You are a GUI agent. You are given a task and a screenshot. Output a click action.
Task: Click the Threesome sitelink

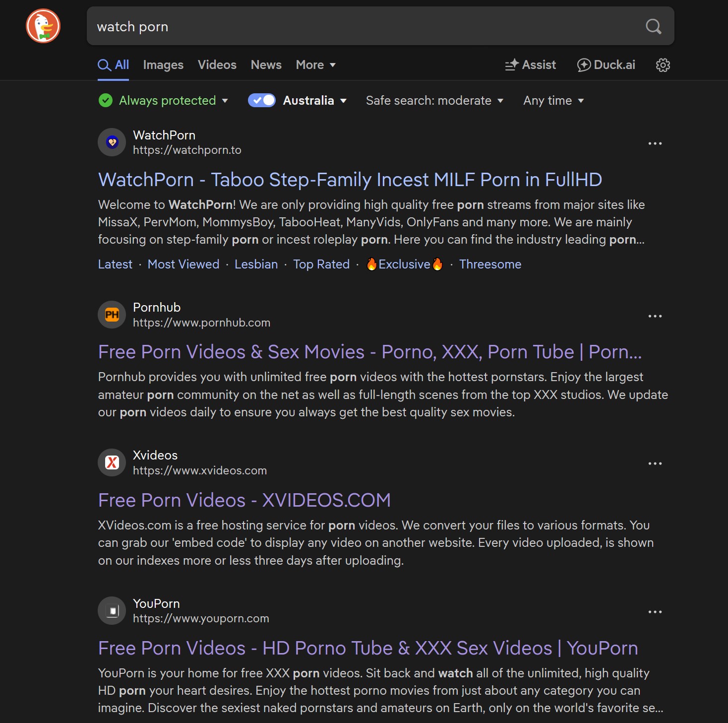tap(490, 264)
